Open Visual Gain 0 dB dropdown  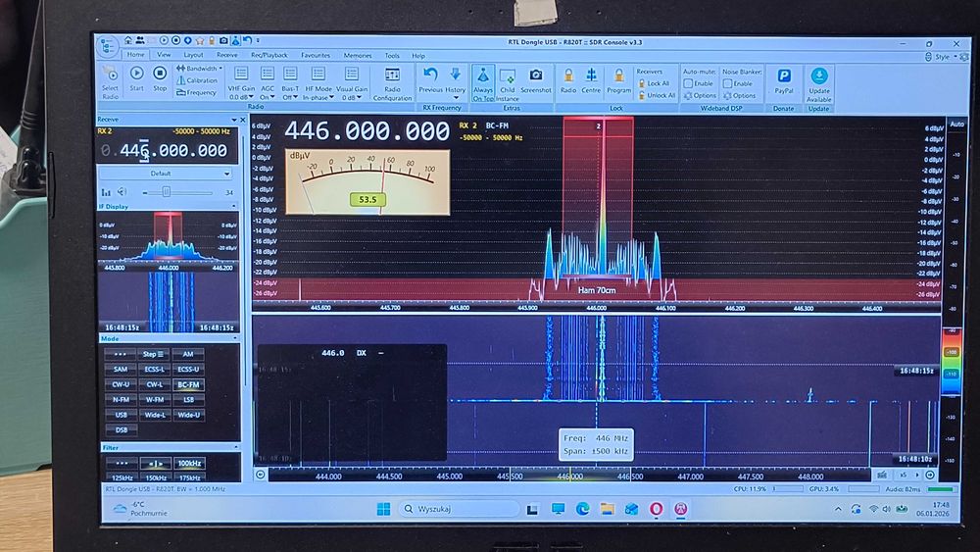[352, 83]
